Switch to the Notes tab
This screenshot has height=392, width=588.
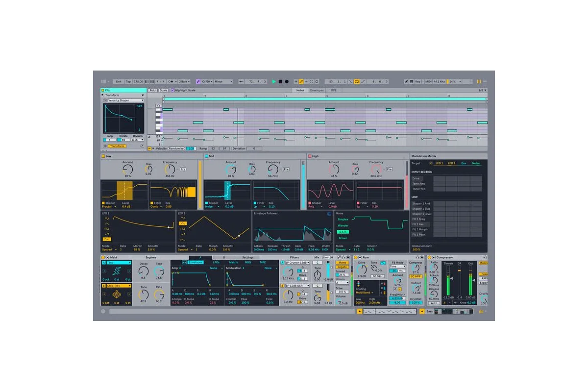(300, 90)
